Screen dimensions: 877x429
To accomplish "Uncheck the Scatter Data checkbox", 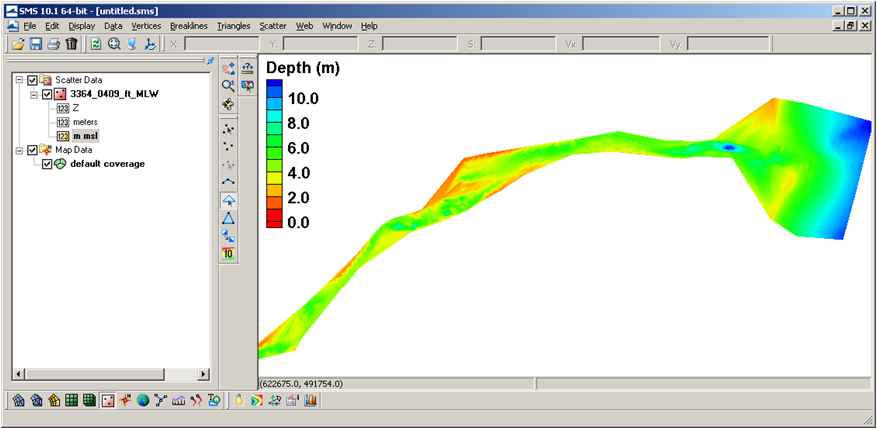I will pyautogui.click(x=32, y=80).
